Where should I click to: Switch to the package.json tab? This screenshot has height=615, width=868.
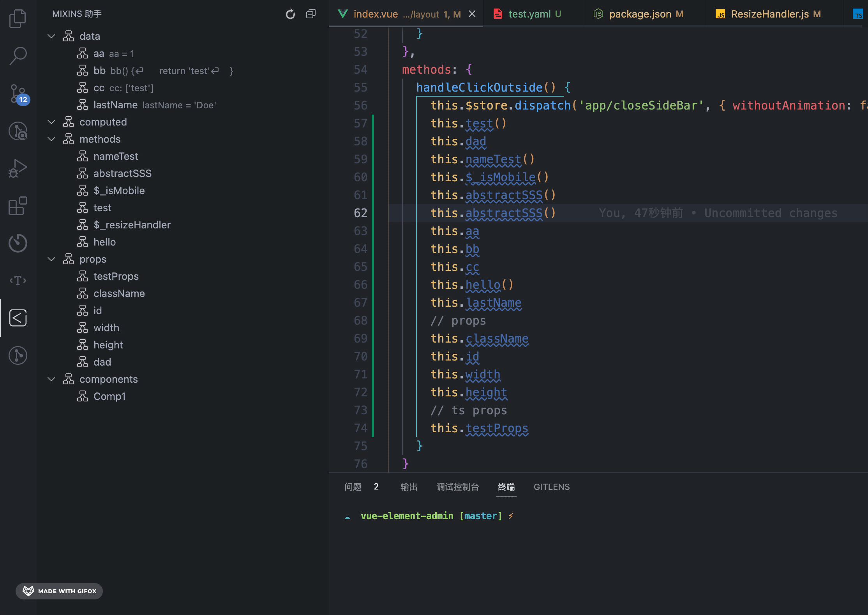tap(640, 14)
